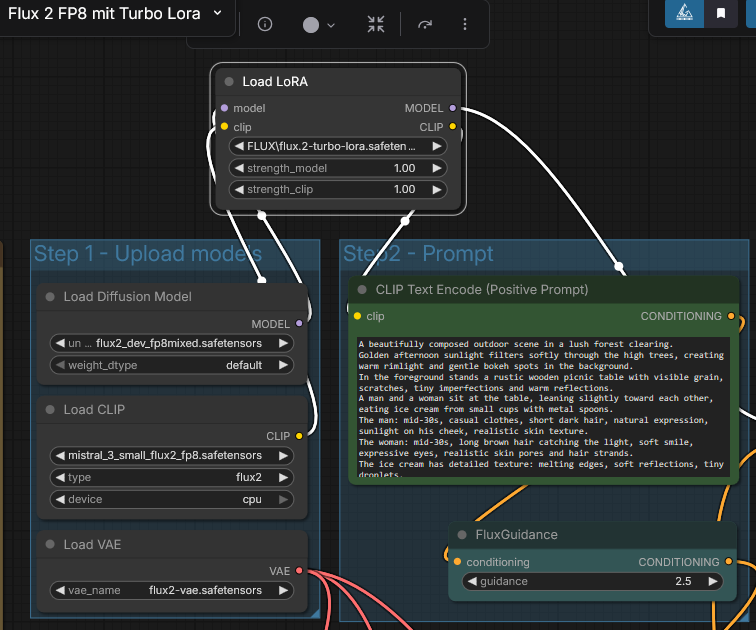Select the Flux 2 FP8 mit Turbo Lora tab
This screenshot has width=756, height=630.
[x=104, y=13]
